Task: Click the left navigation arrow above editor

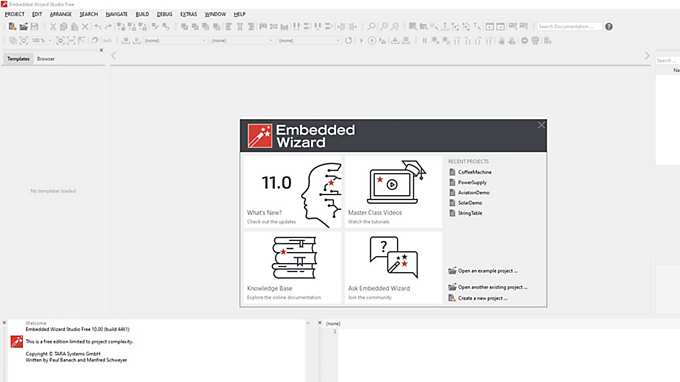Action: coord(114,56)
